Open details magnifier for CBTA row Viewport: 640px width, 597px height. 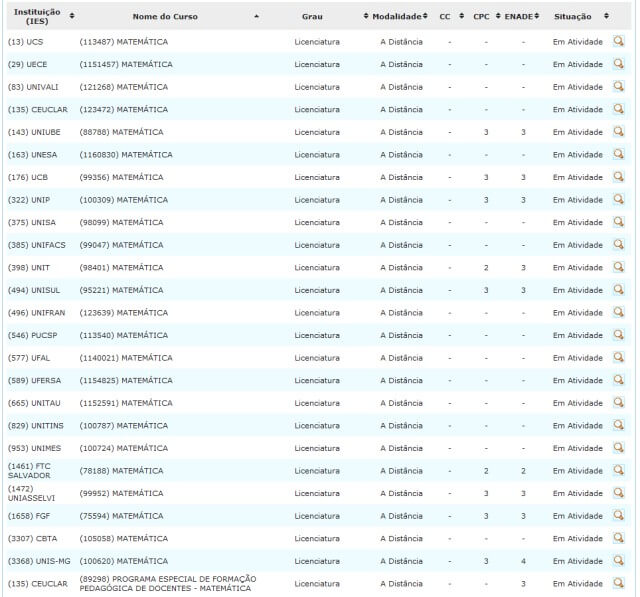618,538
